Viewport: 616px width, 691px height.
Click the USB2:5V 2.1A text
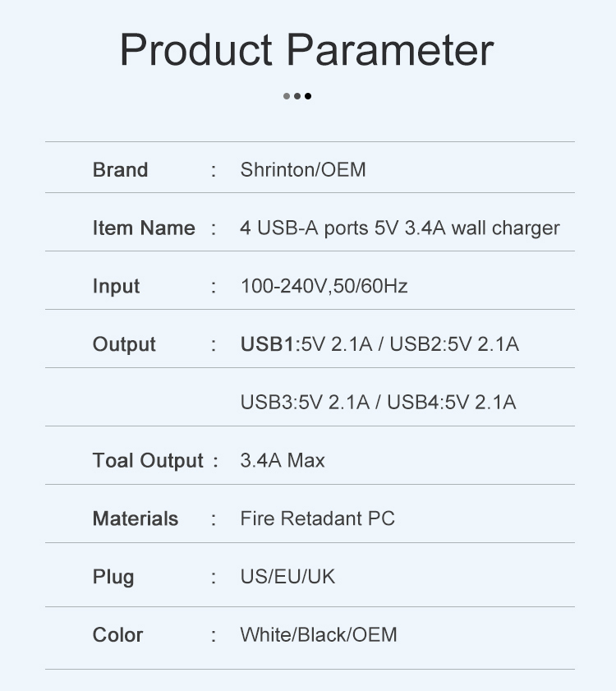tap(454, 344)
